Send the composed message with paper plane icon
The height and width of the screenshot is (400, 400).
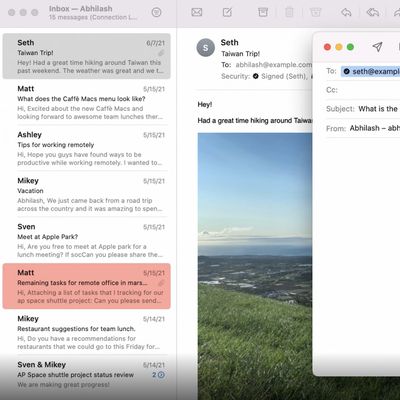pyautogui.click(x=377, y=47)
